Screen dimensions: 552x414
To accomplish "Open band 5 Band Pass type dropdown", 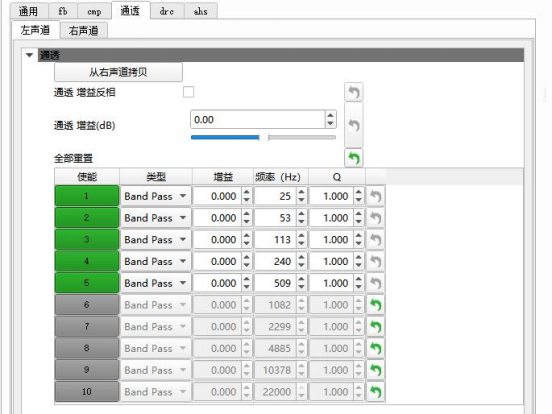I will click(156, 283).
